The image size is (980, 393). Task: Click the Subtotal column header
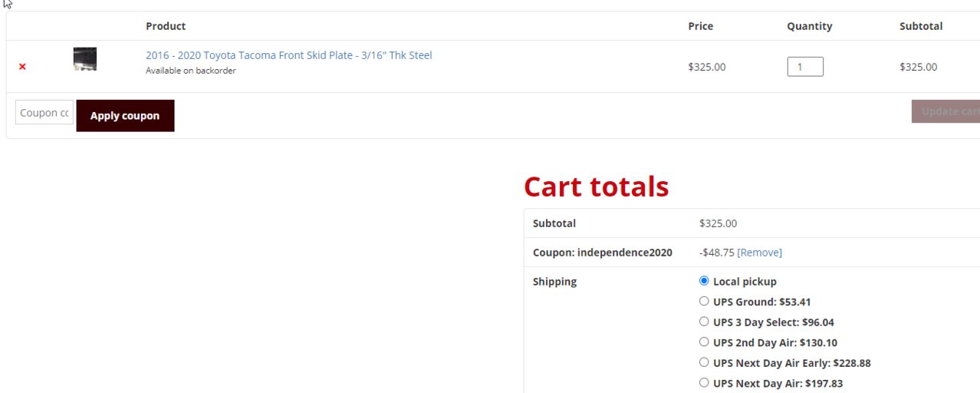pos(921,26)
